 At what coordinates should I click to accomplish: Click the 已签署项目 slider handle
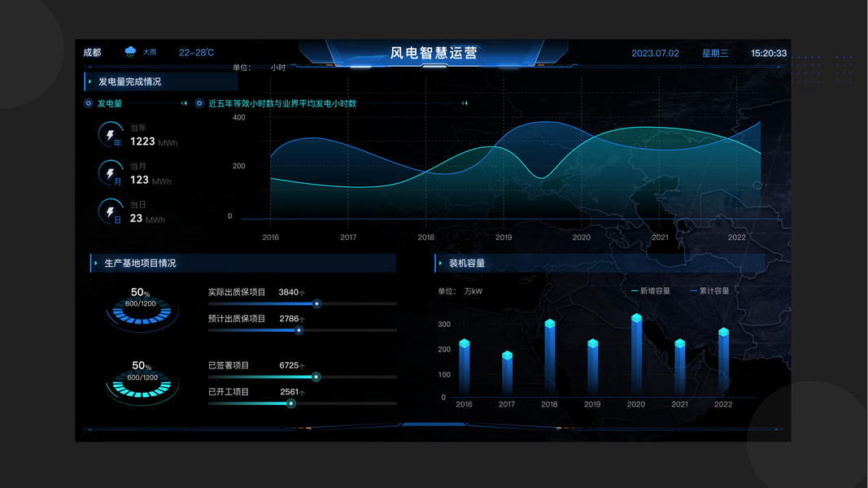[x=316, y=377]
